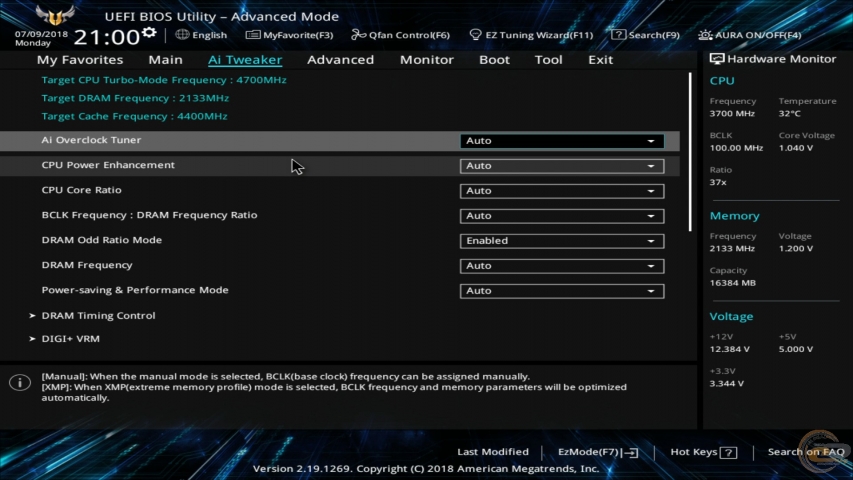Click the MyFavorite keyboard icon
Image resolution: width=853 pixels, height=480 pixels.
coord(252,35)
